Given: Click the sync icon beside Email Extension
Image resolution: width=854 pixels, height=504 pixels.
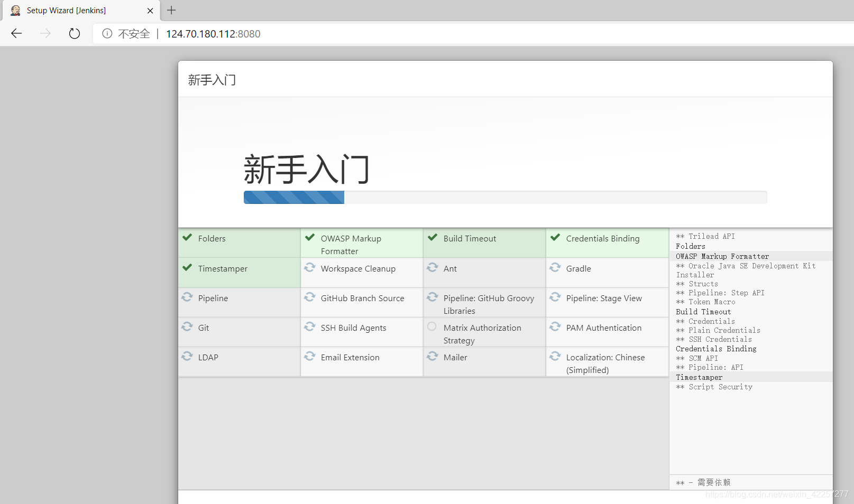Looking at the screenshot, I should [310, 356].
